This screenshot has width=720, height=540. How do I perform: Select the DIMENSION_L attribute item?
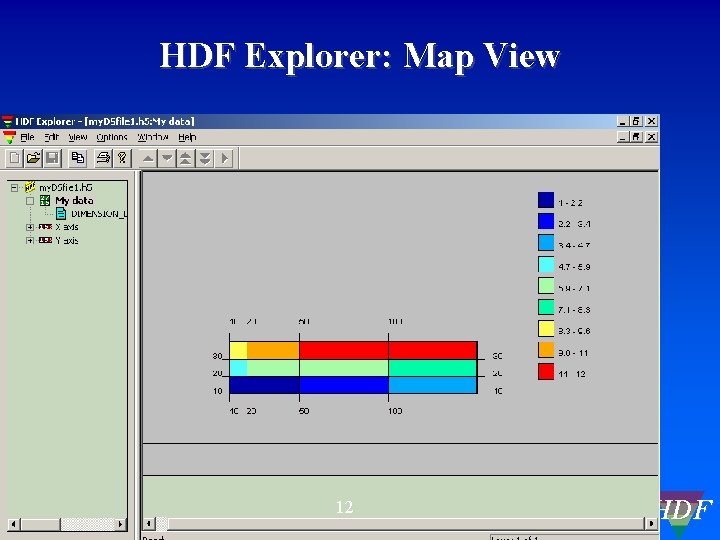98,214
